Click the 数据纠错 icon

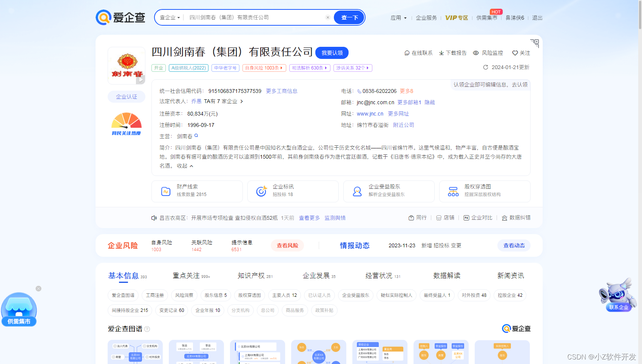pyautogui.click(x=505, y=218)
